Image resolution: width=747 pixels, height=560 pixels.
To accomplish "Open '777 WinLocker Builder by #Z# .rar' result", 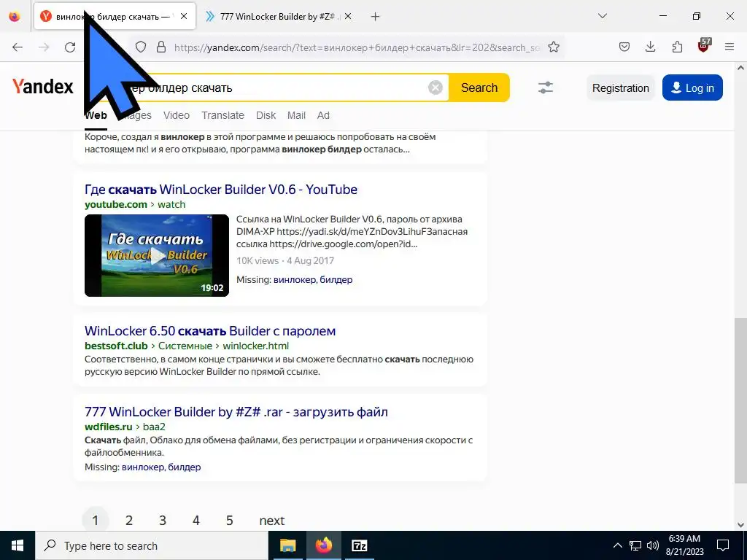I will [236, 412].
